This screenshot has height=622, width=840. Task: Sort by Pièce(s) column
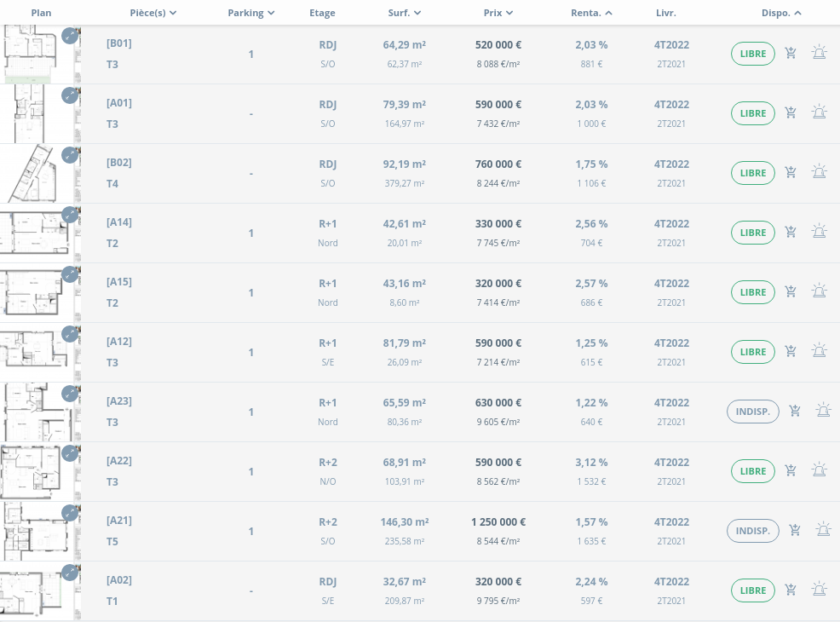click(153, 13)
